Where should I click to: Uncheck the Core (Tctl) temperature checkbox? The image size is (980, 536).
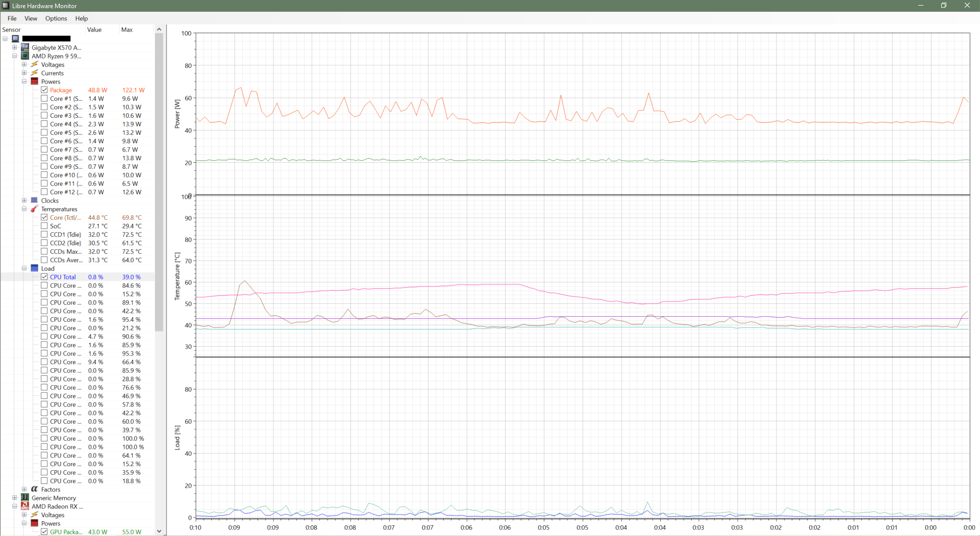44,217
